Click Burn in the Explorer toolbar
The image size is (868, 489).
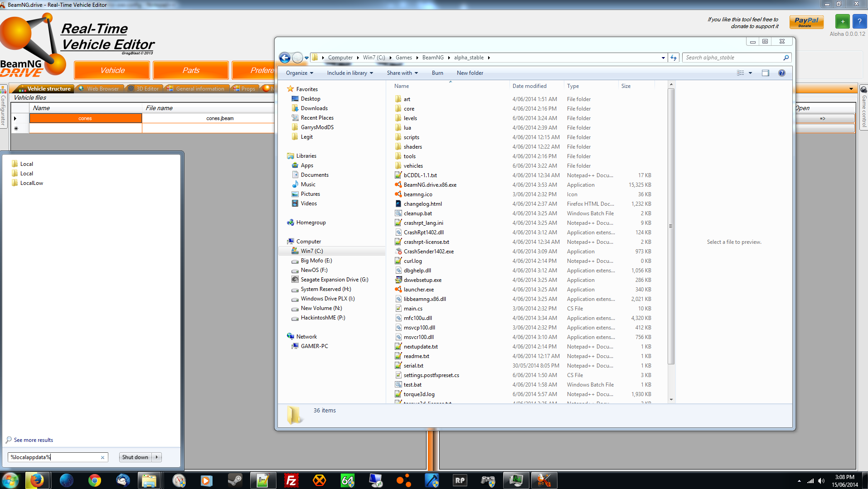[x=437, y=73]
